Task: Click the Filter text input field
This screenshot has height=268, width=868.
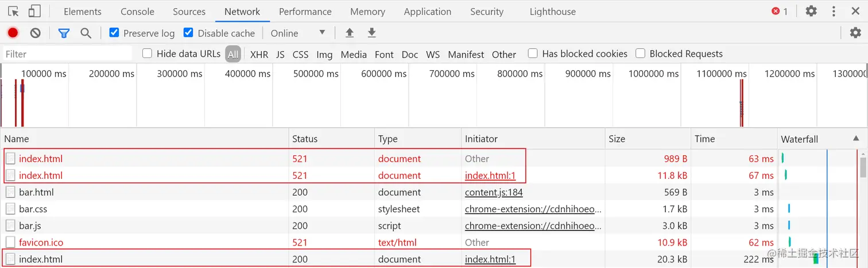Action: (67, 53)
